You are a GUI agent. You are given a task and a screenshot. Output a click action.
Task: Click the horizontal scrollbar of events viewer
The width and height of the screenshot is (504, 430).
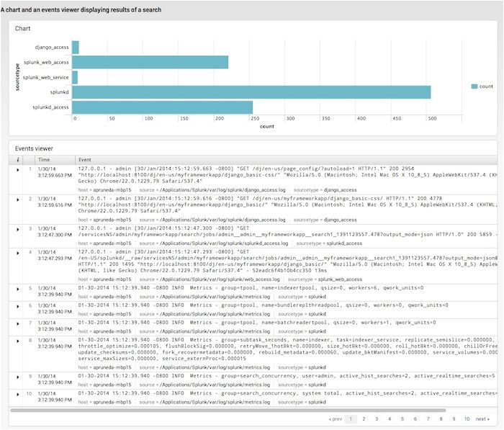228,411
